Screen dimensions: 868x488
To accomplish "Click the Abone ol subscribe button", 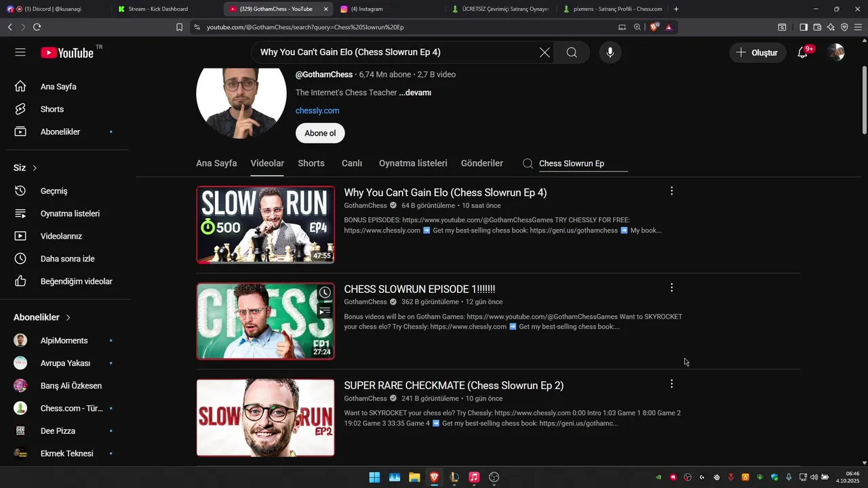I will pos(320,133).
